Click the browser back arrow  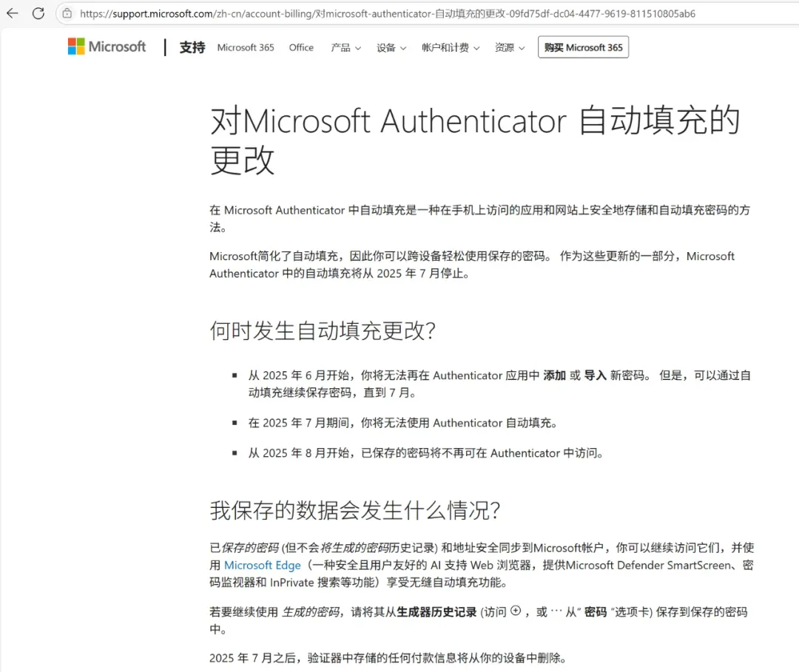pyautogui.click(x=13, y=13)
